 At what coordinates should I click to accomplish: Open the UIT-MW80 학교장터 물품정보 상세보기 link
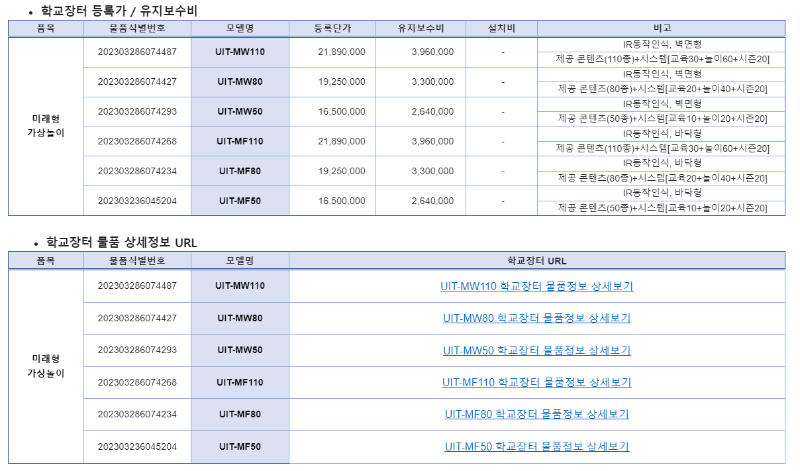[x=537, y=318]
